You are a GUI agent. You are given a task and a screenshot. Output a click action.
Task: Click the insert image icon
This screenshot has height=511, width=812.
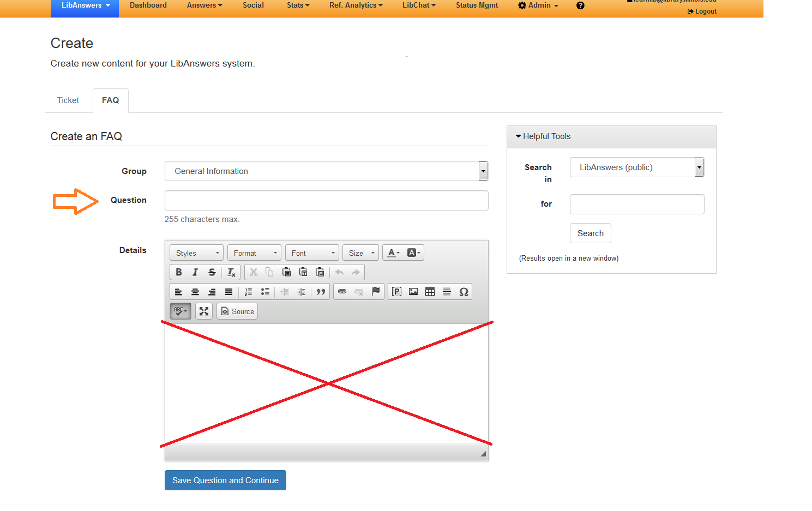[x=413, y=292]
